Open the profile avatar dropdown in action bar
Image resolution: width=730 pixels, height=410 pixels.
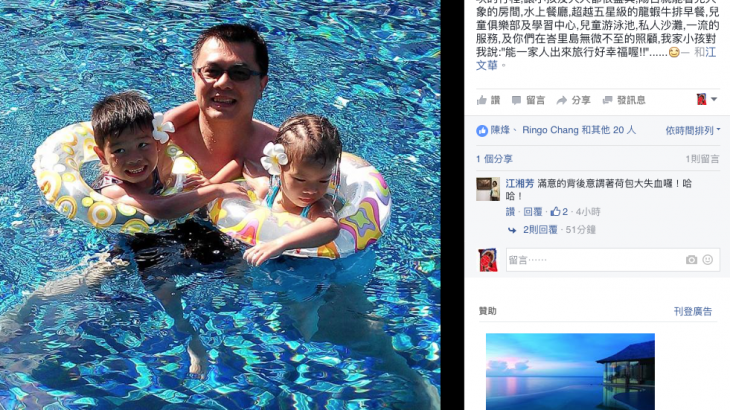click(706, 99)
